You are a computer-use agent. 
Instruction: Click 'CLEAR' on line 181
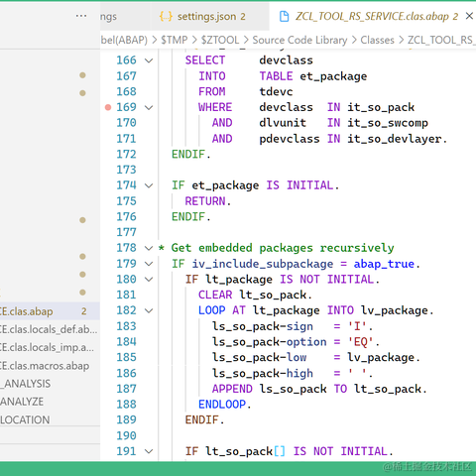[x=215, y=295]
